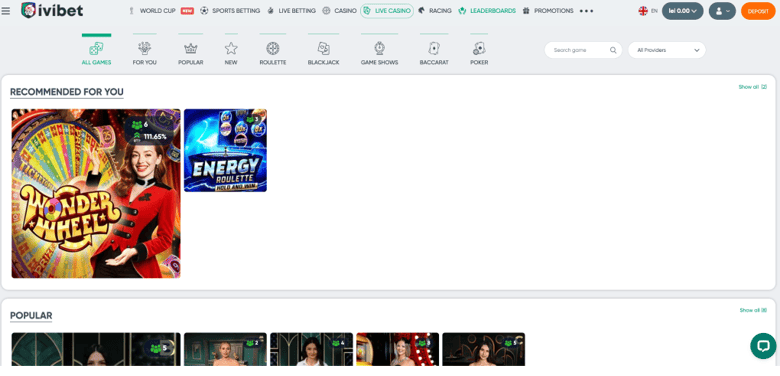Click the search magnifier icon
This screenshot has width=780, height=376.
[x=613, y=50]
